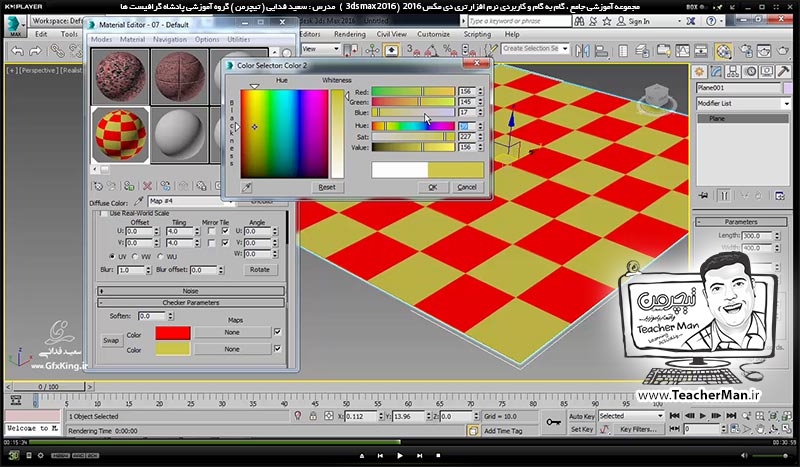Image resolution: width=800 pixels, height=467 pixels.
Task: Open the Scripting menu
Action: pos(477,34)
